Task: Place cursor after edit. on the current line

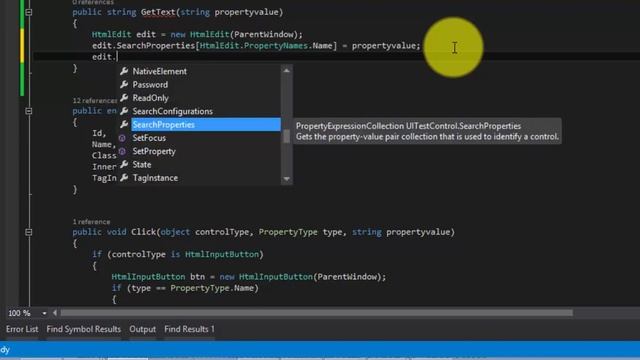Action: pyautogui.click(x=117, y=57)
